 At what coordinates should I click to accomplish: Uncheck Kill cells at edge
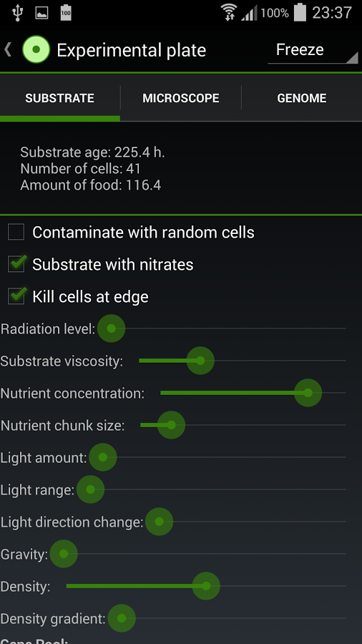(17, 296)
